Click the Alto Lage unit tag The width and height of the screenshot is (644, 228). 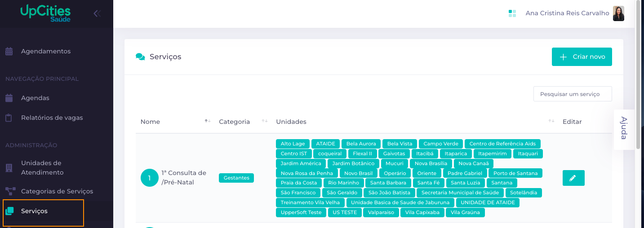293,144
